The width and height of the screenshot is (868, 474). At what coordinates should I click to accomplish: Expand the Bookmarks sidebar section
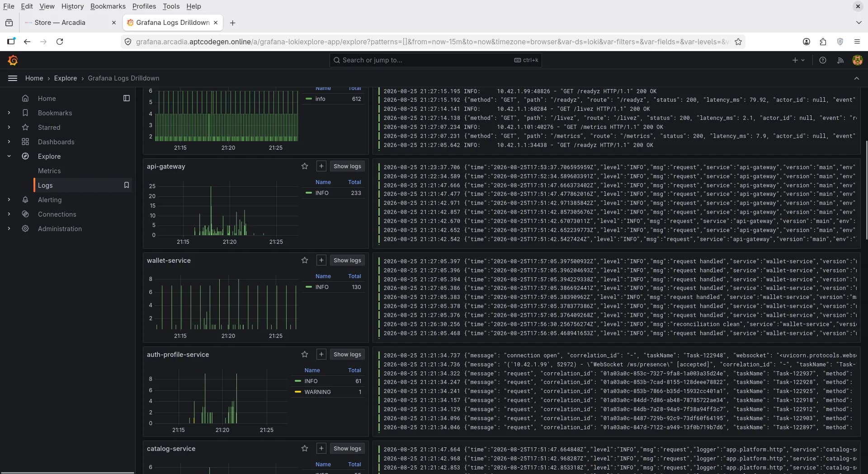(9, 113)
